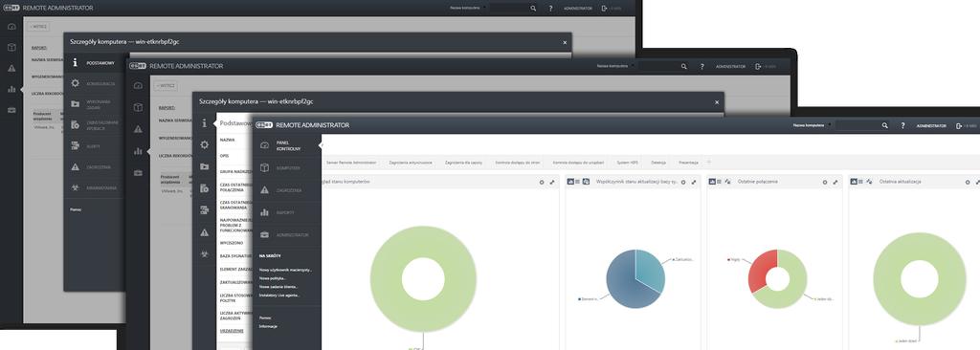Click the Informacje link in the dashboard sidebar

click(268, 326)
